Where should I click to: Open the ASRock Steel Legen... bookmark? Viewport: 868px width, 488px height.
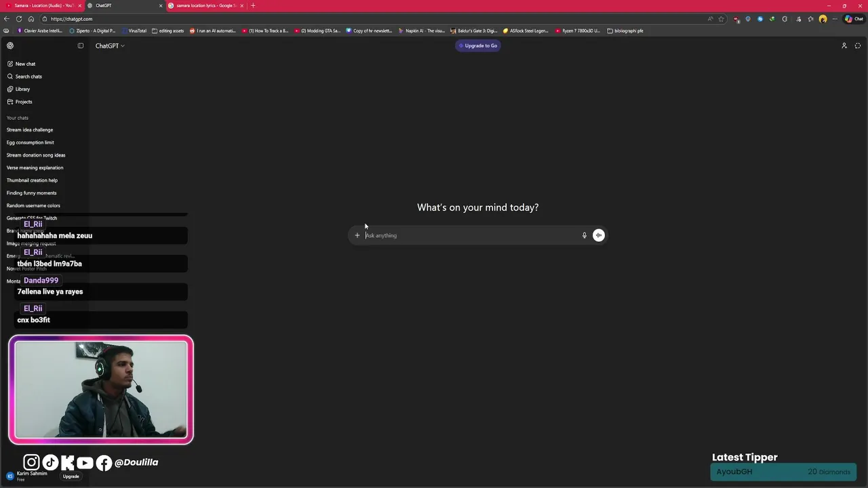point(526,30)
